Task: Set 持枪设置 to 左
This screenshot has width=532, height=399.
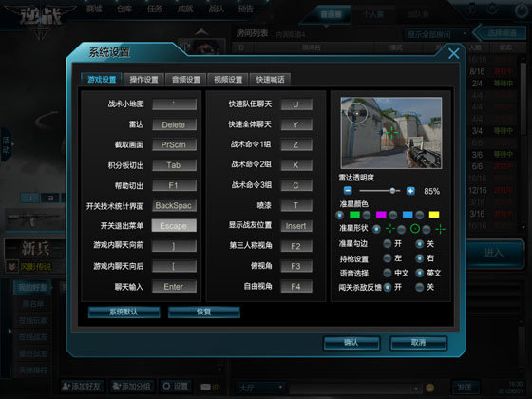Action: (x=388, y=258)
